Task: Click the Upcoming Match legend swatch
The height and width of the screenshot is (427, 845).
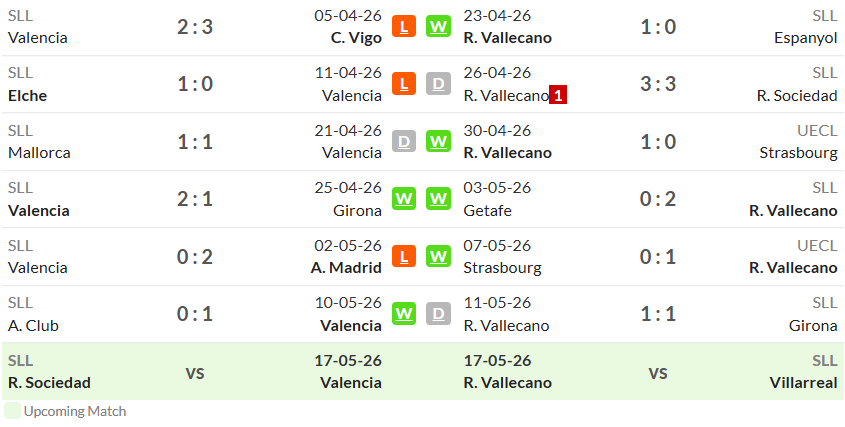Action: (12, 411)
